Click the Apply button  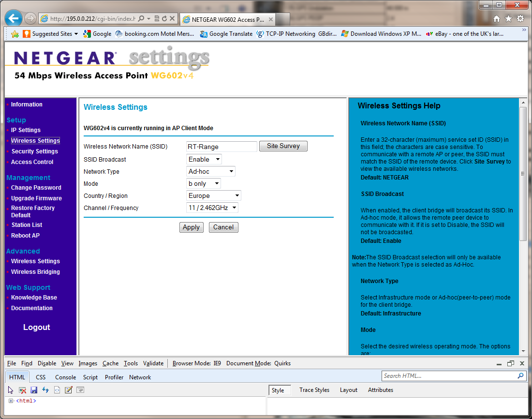pos(191,227)
